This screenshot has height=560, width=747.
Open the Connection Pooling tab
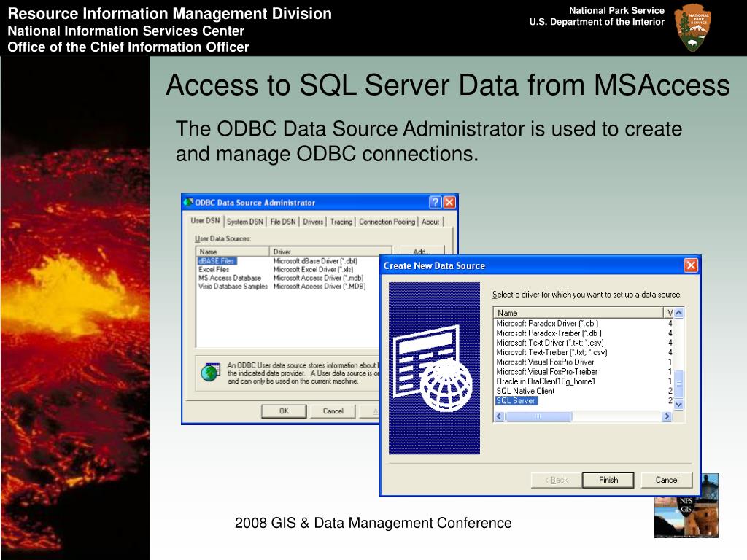pos(387,222)
